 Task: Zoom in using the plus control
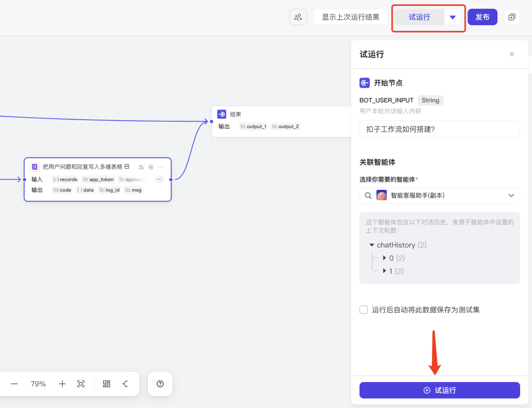point(62,383)
